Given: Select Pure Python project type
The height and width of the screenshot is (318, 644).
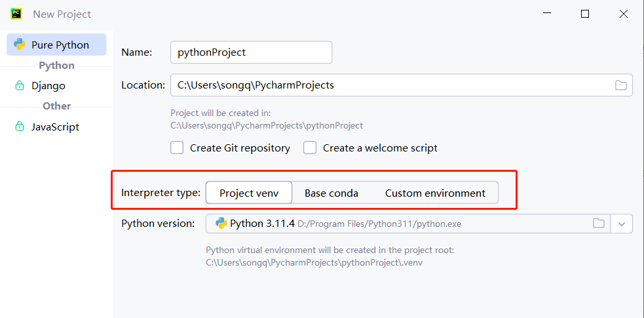Looking at the screenshot, I should click(x=60, y=45).
